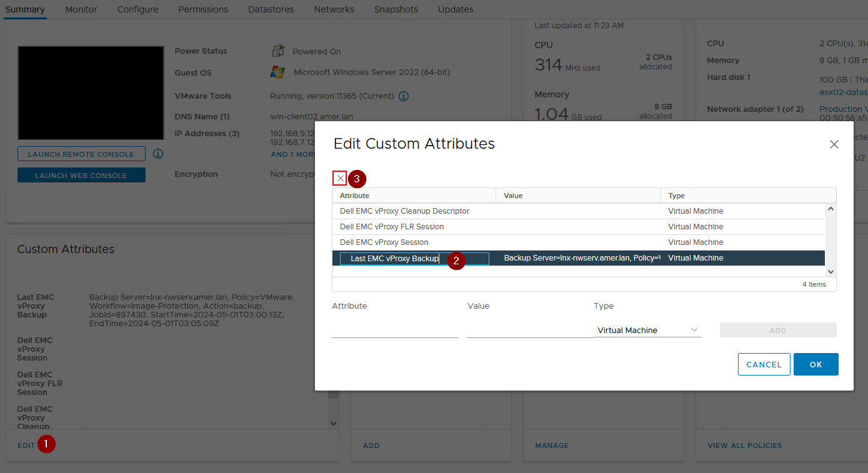Remove the selected attribute with the X icon
The width and height of the screenshot is (868, 473).
pos(339,178)
